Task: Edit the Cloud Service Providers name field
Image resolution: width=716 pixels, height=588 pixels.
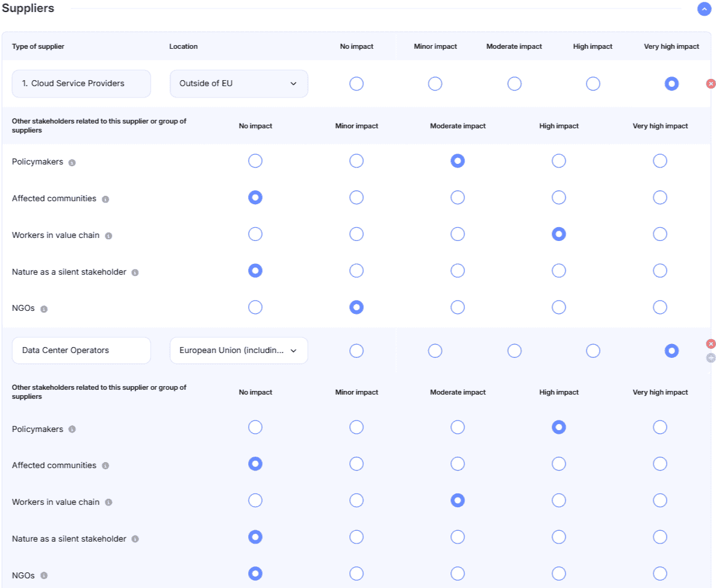Action: pos(81,84)
